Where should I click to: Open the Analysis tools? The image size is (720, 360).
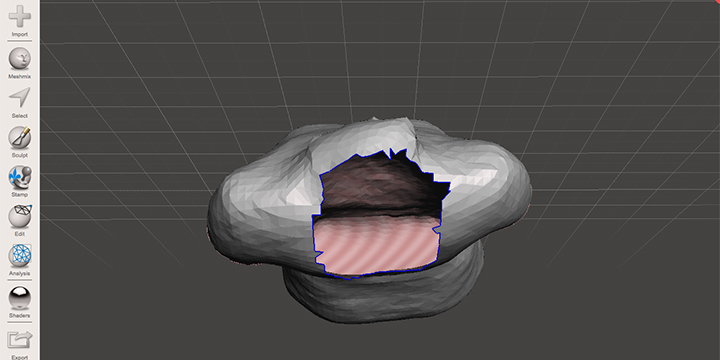click(20, 260)
